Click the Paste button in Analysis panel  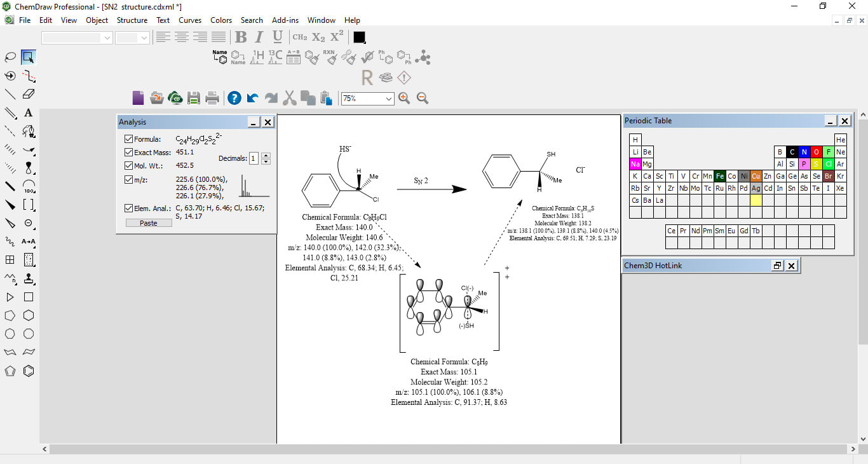tap(149, 223)
